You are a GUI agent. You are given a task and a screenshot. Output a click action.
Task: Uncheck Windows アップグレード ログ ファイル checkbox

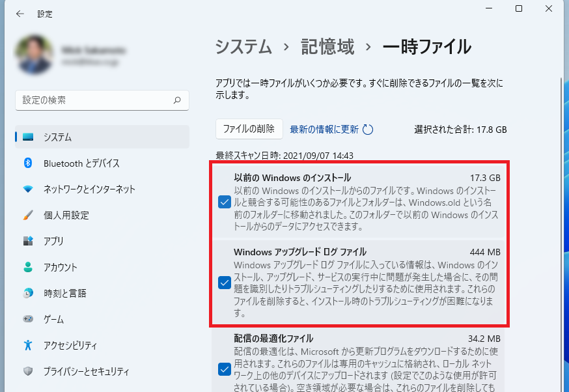[224, 283]
